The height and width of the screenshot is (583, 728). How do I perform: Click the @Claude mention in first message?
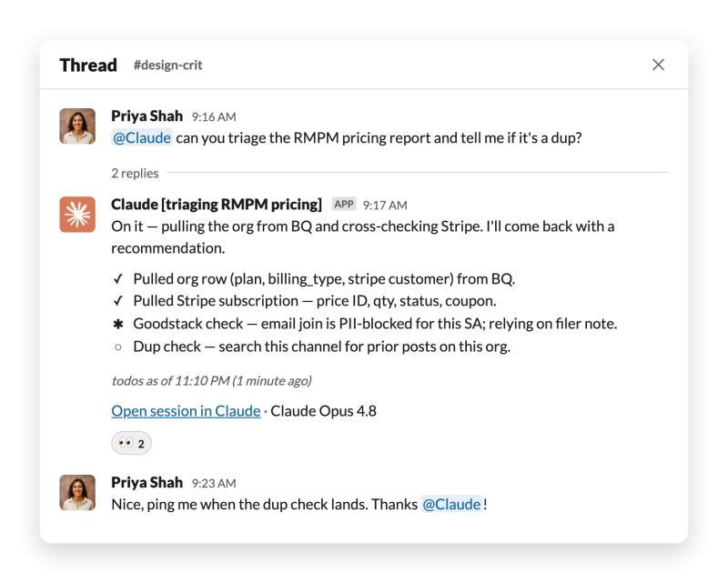[142, 138]
